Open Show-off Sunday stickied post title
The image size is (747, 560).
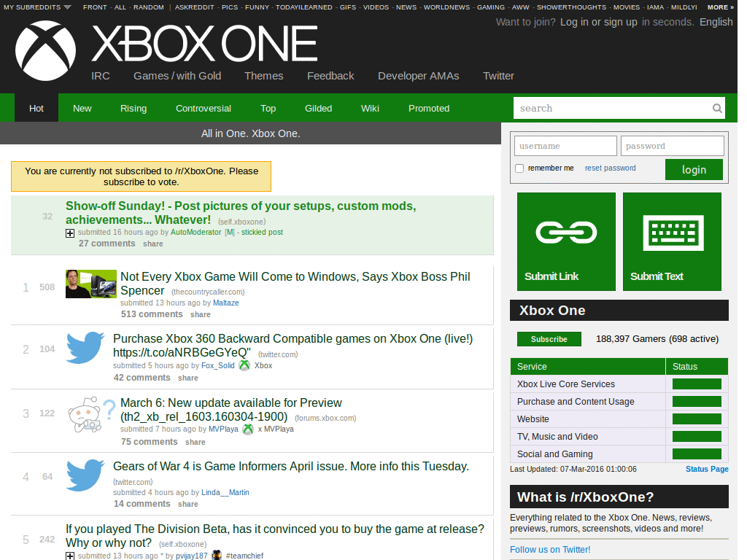241,213
